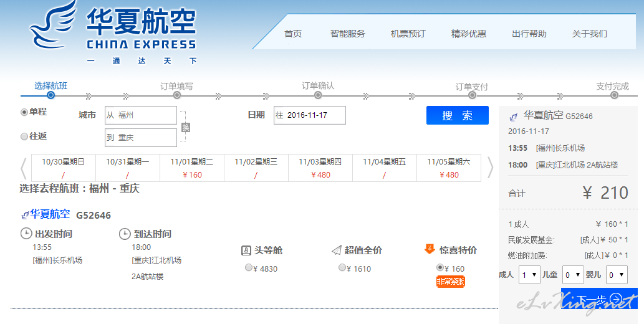Open the 机票预订 menu

pyautogui.click(x=408, y=34)
